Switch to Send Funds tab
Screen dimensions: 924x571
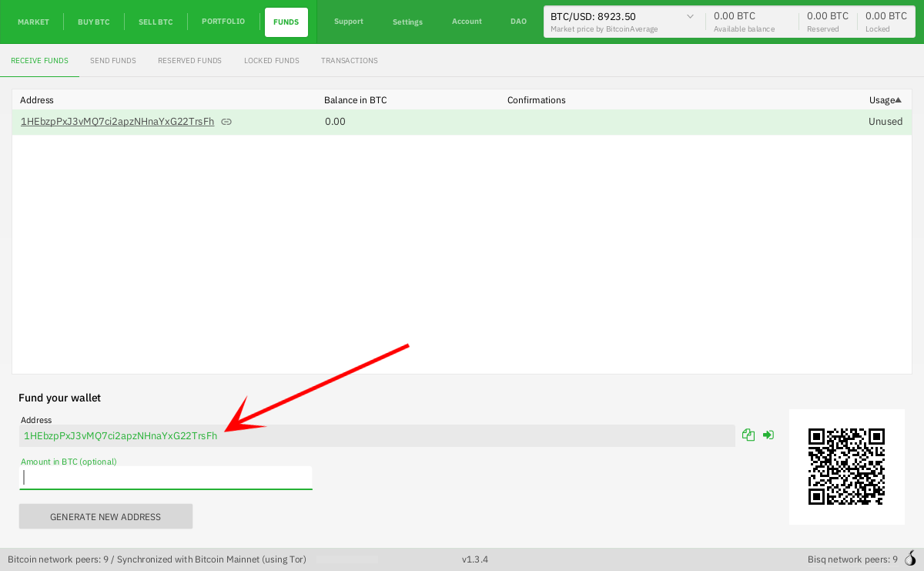(x=113, y=61)
